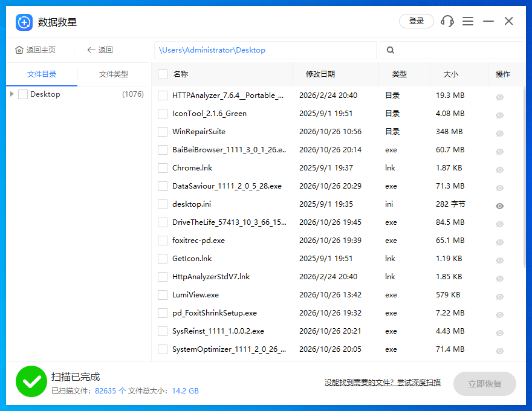This screenshot has width=532, height=411.
Task: Click file name GetIcon.lnk
Action: point(192,259)
